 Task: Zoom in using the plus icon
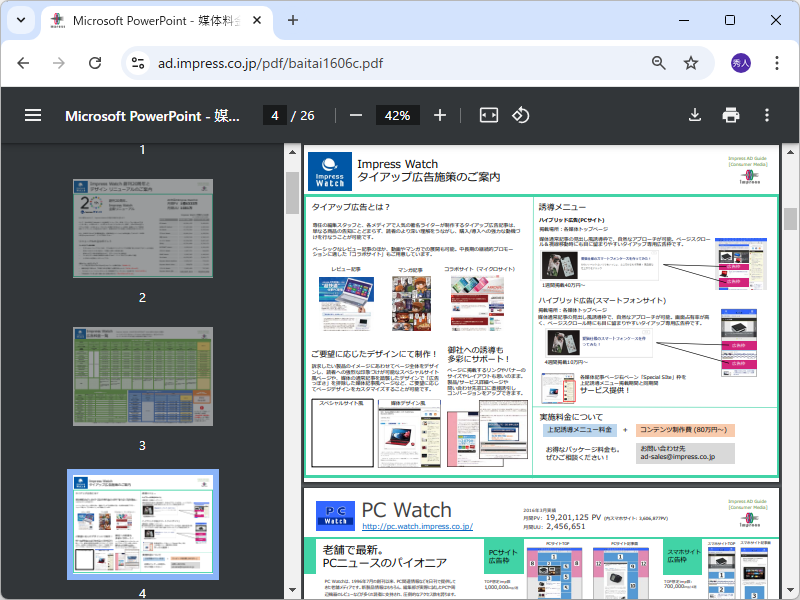coord(439,115)
